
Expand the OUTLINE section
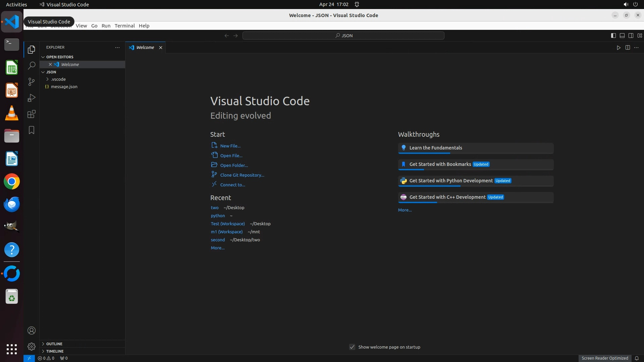(54, 344)
